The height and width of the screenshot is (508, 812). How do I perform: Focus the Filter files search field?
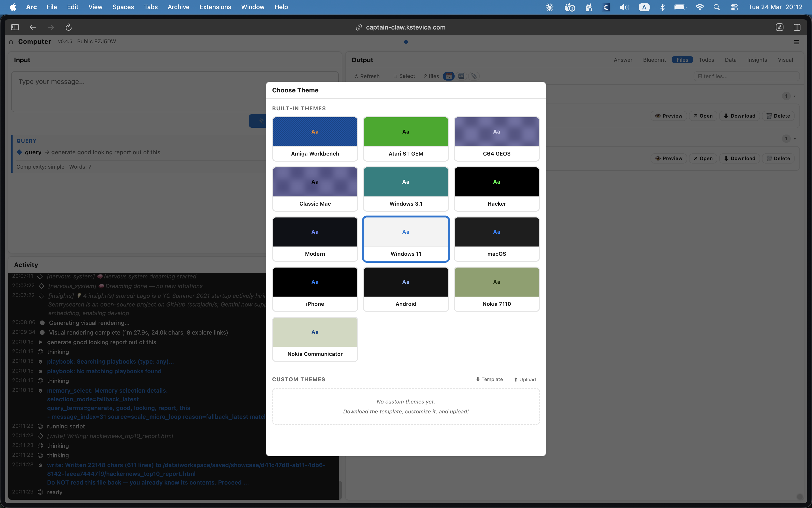coord(746,76)
